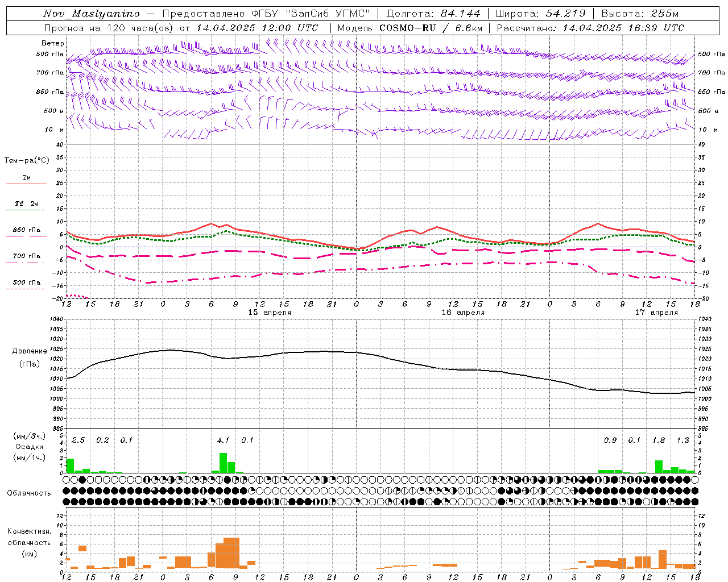Click the Ветер panel label
The height and width of the screenshot is (582, 728).
[53, 43]
